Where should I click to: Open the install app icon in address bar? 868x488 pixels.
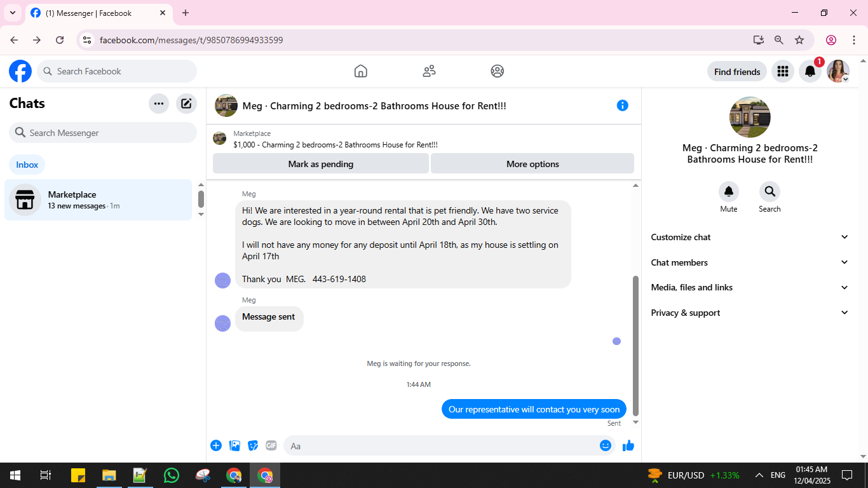[759, 40]
